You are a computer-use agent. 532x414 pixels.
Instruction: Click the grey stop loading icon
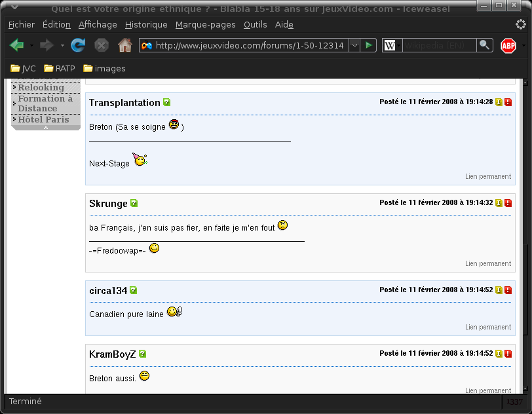101,45
